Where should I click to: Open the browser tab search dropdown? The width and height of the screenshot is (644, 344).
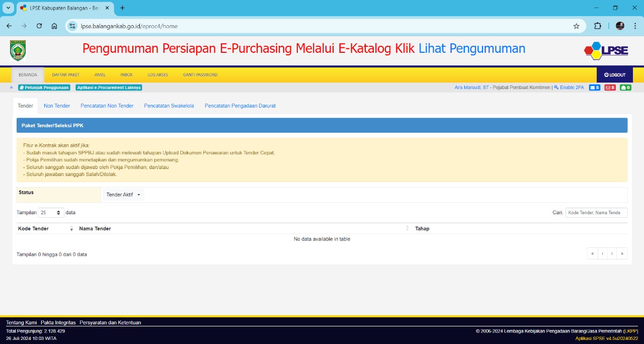click(8, 8)
